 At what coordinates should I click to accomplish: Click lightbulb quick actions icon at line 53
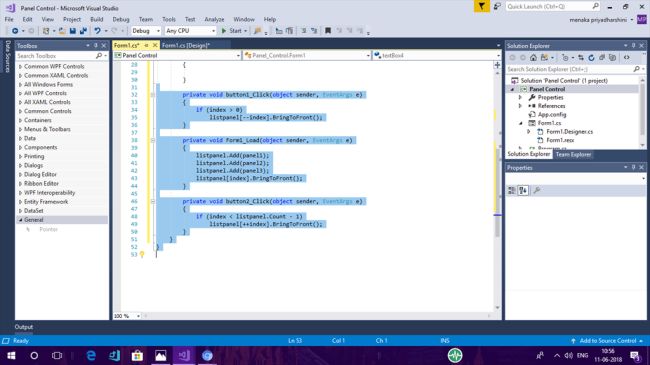point(142,255)
